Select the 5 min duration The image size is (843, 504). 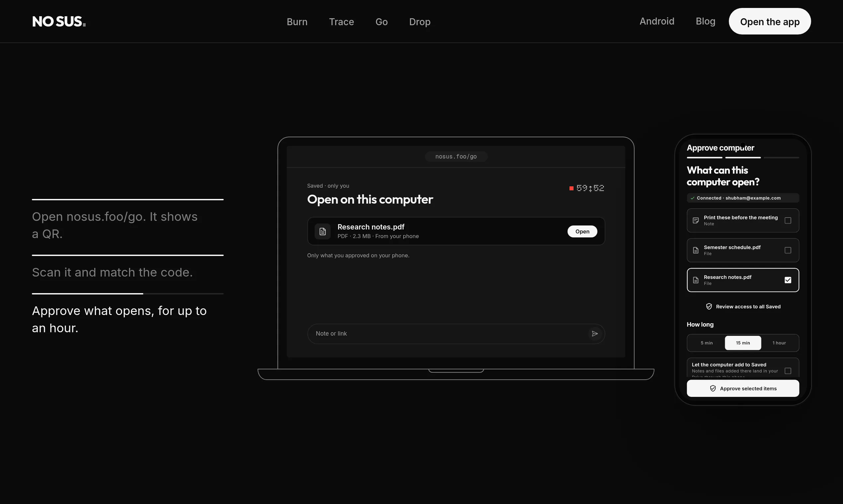tap(706, 343)
